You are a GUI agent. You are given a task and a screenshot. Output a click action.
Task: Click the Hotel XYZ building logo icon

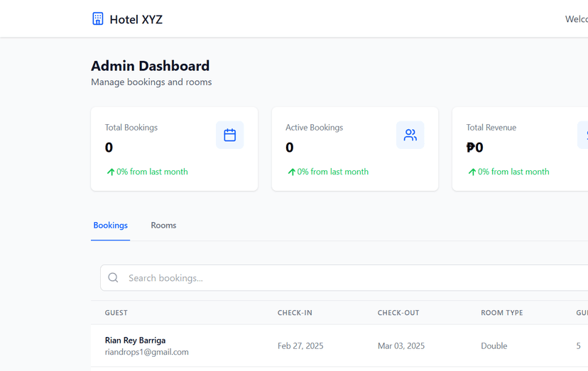click(98, 19)
